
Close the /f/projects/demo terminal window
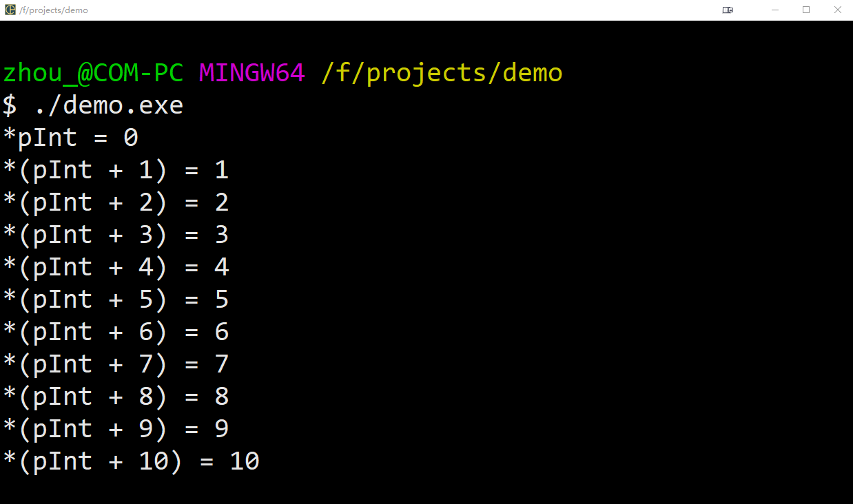pos(837,10)
